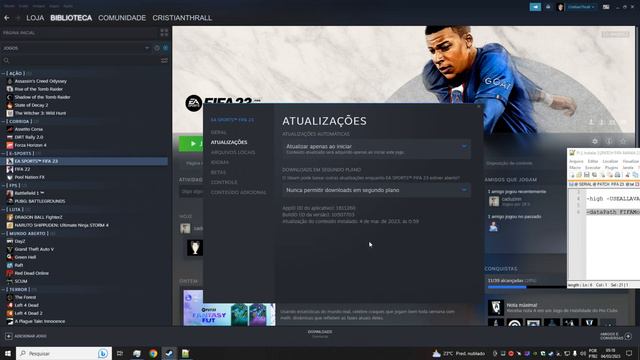
Task: Add FIFA 23 to favorites star
Action: (623, 141)
